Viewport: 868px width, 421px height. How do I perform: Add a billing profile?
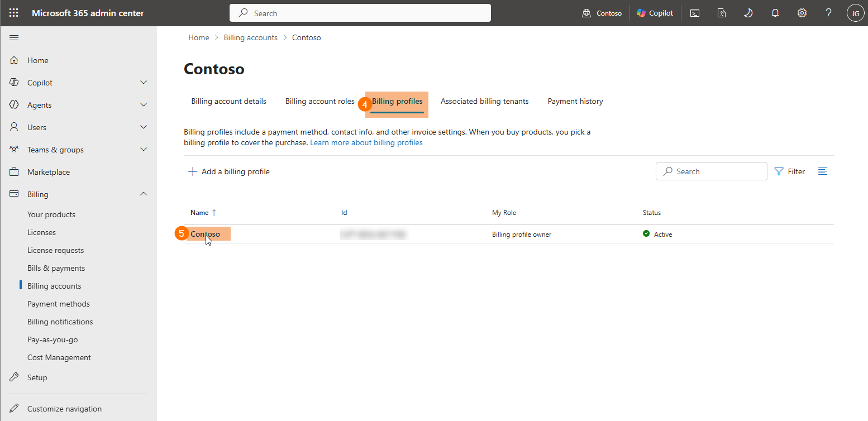229,171
